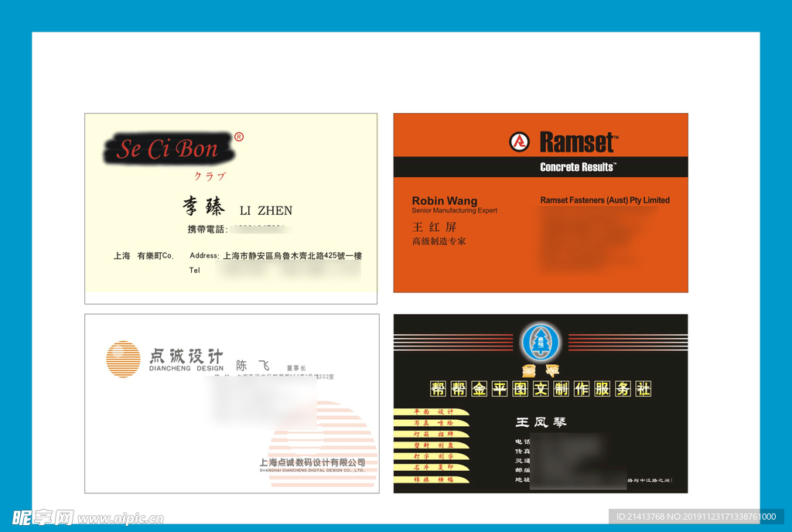Click the 传真 label on black card
The image size is (792, 532).
(522, 452)
